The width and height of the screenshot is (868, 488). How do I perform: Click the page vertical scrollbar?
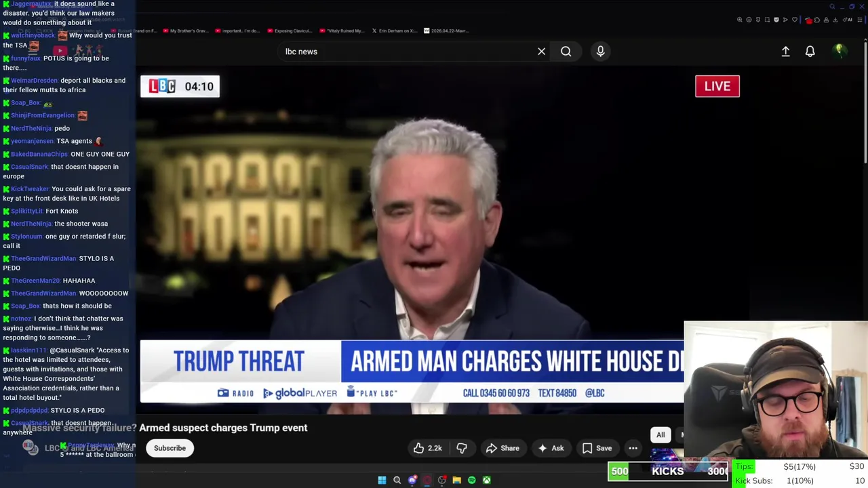coord(865,102)
